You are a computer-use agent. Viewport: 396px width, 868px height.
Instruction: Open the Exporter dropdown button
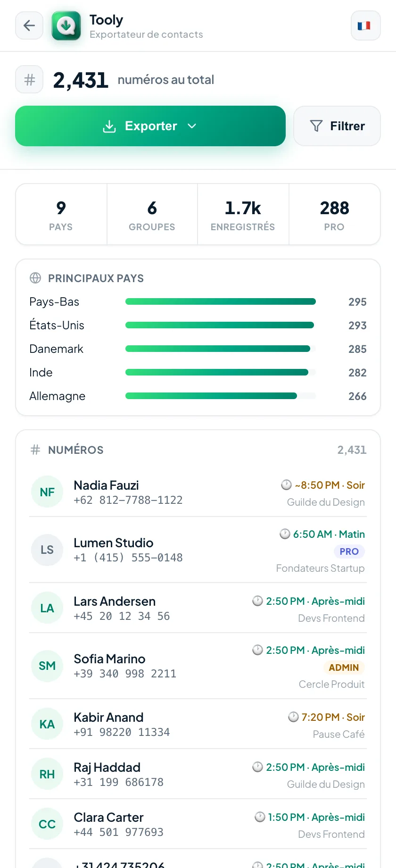150,126
